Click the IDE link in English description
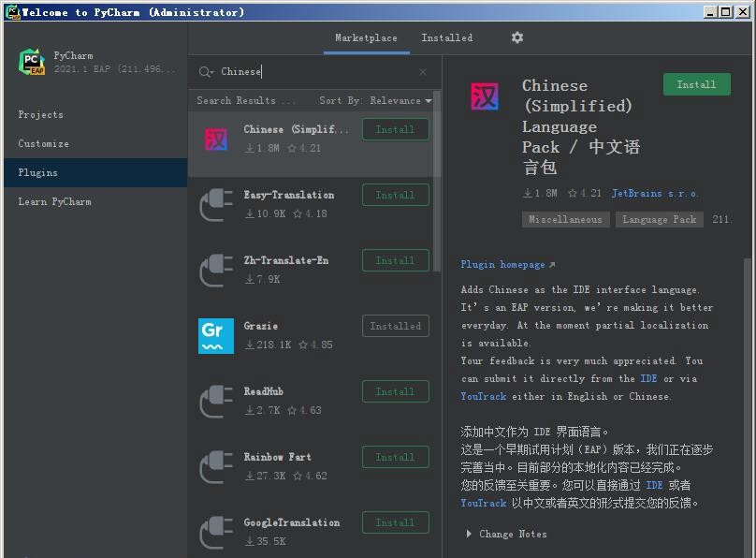 click(x=648, y=378)
